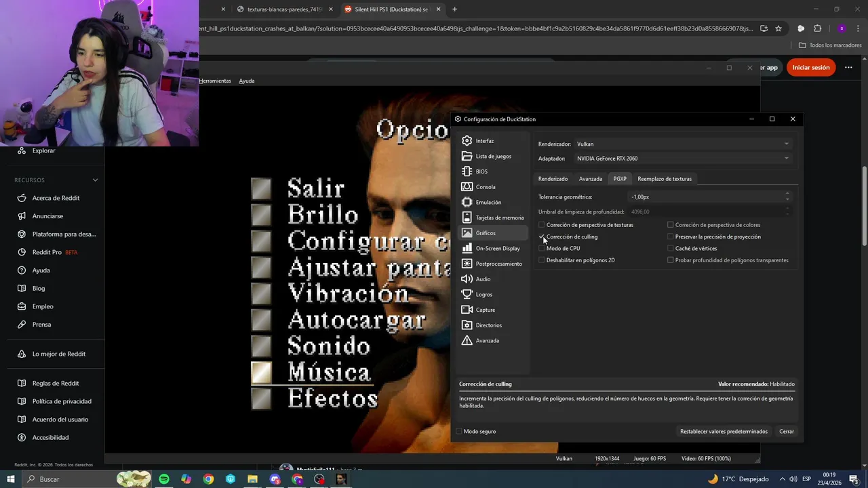Open Tarjetas de memoria settings
868x488 pixels.
(493, 218)
